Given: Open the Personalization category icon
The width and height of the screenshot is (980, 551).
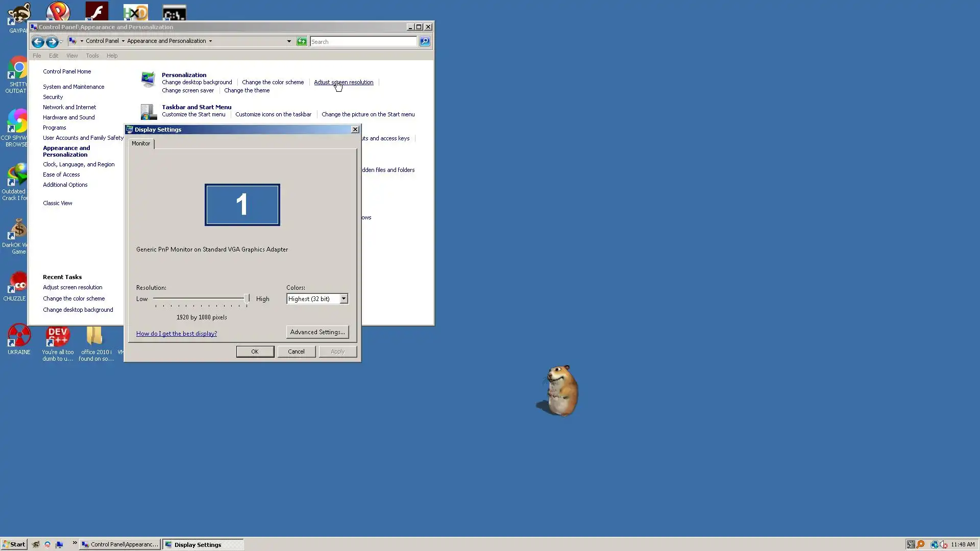Looking at the screenshot, I should pos(148,80).
